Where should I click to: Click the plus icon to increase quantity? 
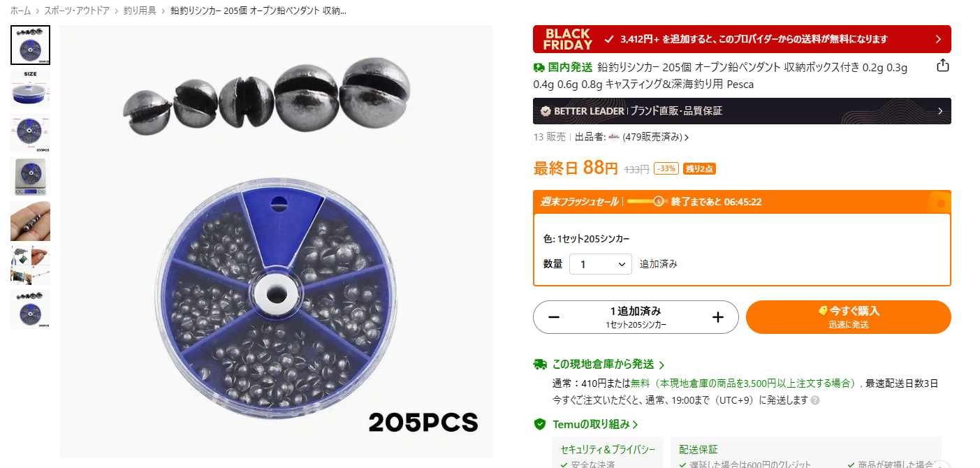[717, 317]
